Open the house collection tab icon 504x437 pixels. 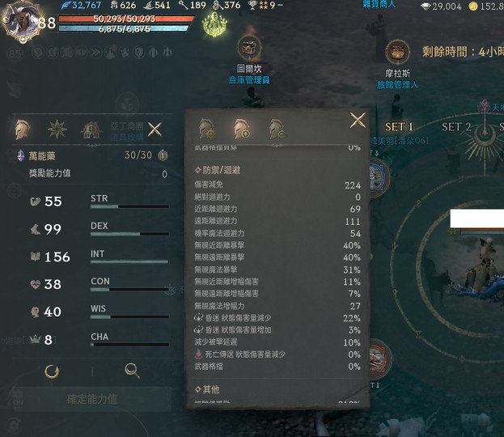pyautogui.click(x=91, y=130)
